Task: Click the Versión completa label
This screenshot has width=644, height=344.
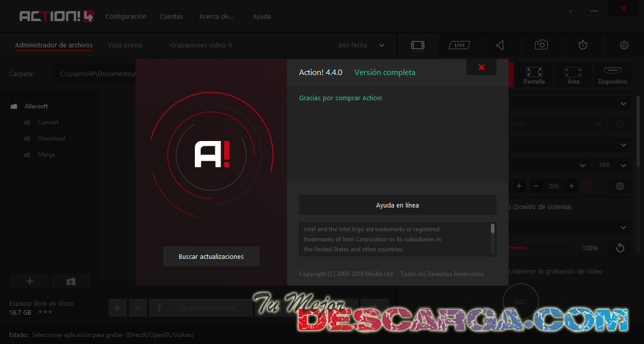Action: [385, 73]
